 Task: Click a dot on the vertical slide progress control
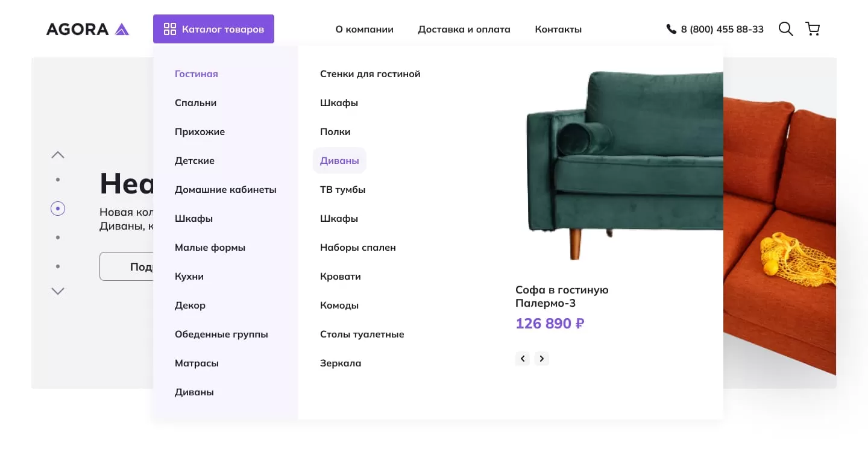[58, 237]
